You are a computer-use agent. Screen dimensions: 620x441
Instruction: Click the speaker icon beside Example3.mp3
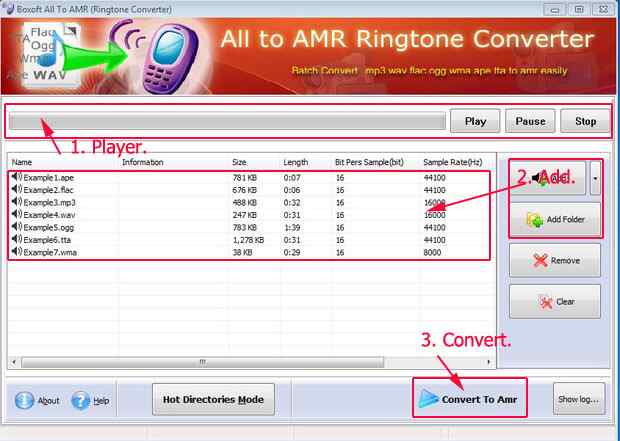click(17, 202)
